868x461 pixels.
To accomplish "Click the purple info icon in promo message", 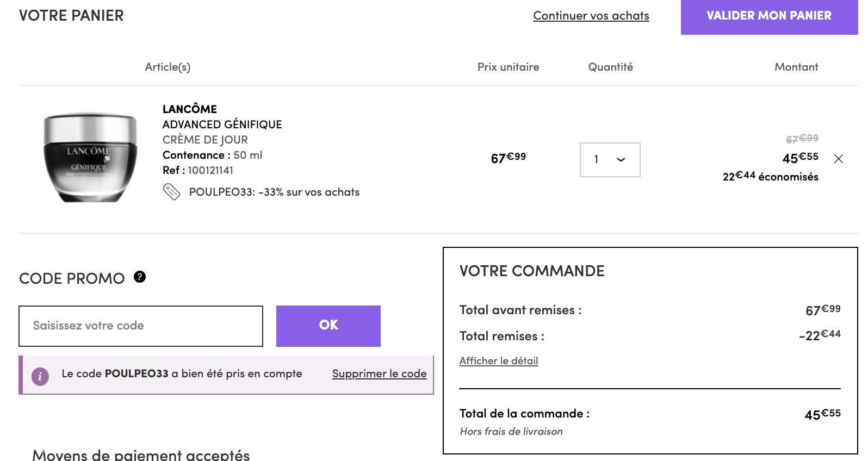I will [40, 376].
